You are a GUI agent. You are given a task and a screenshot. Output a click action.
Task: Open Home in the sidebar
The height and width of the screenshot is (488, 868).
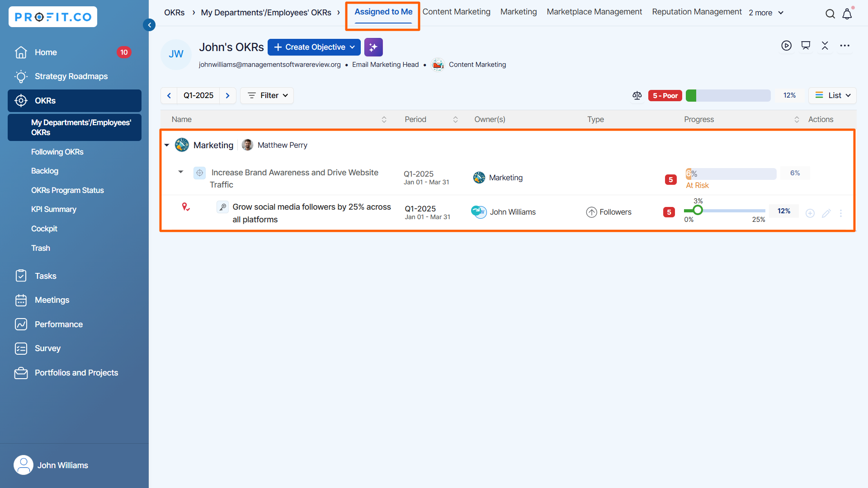pos(75,52)
